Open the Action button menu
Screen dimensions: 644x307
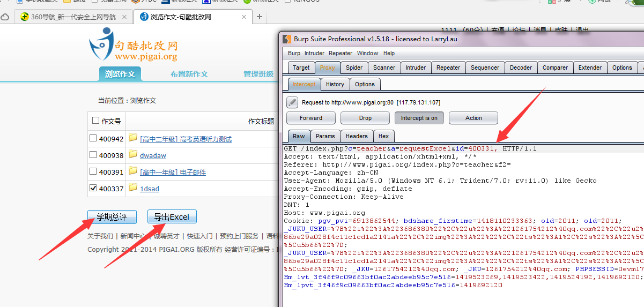click(473, 118)
